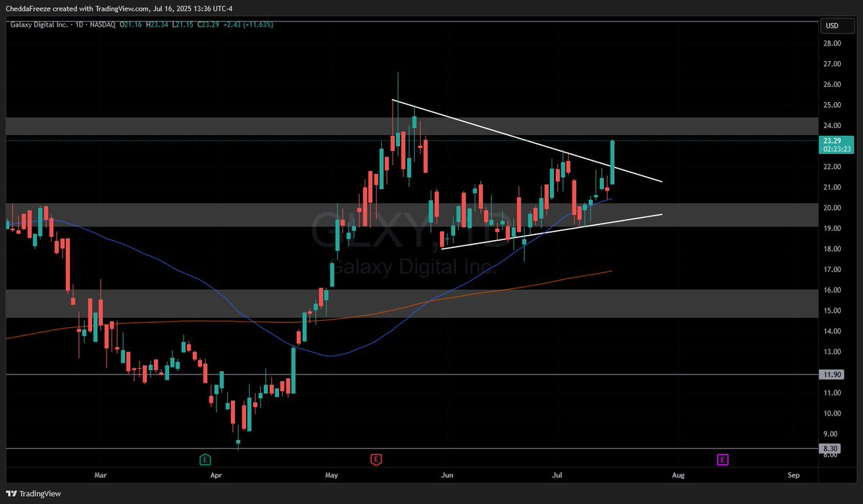Click the close value 'C23.29'

(x=209, y=24)
